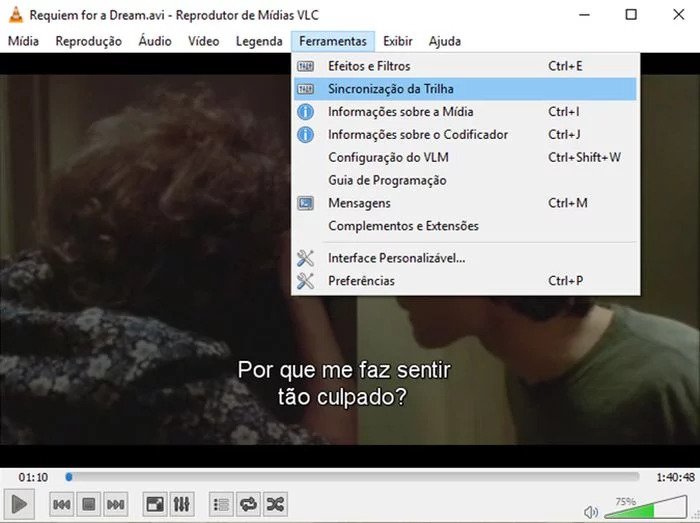The image size is (700, 523).
Task: Open Preferências from the menu
Action: pyautogui.click(x=465, y=281)
